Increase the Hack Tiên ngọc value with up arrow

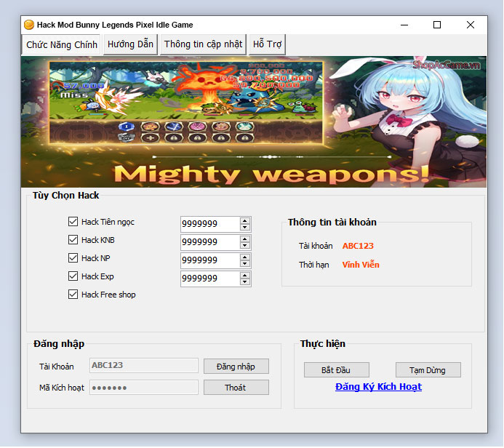pos(245,221)
